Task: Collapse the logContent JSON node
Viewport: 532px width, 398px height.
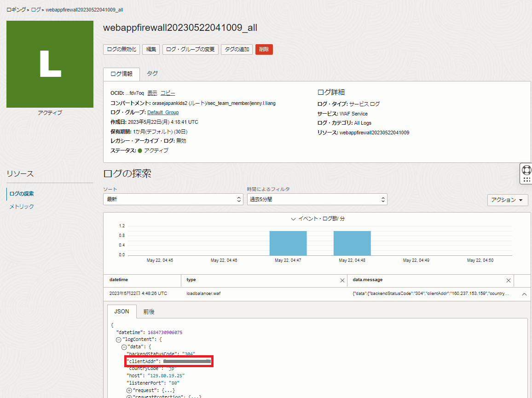Action: click(x=119, y=340)
